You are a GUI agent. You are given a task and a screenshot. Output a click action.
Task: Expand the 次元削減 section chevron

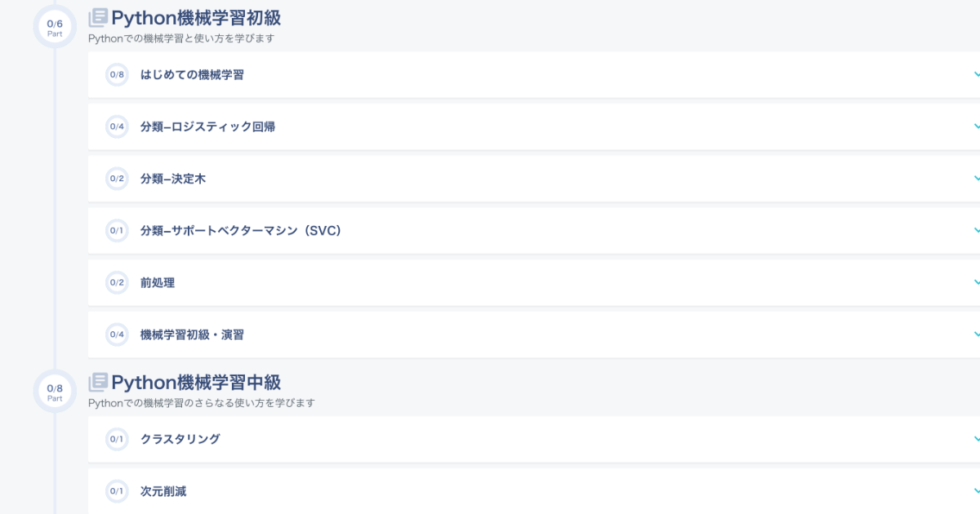(976, 491)
